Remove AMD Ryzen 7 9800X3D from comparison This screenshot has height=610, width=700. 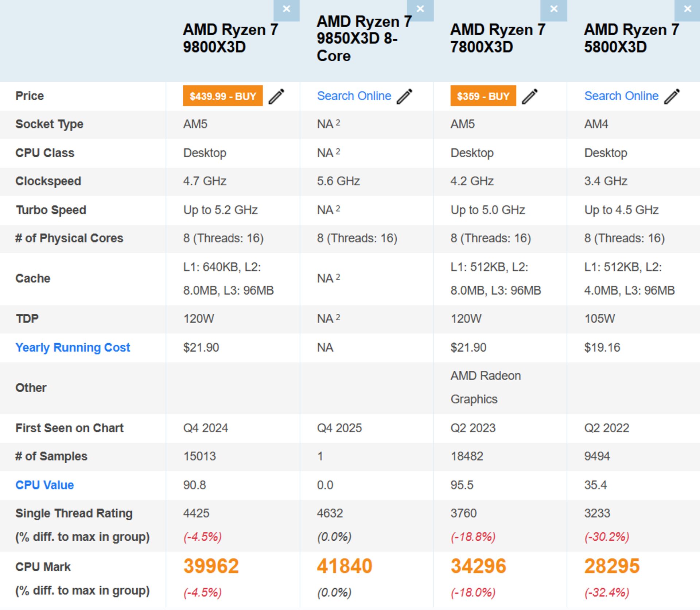point(287,8)
